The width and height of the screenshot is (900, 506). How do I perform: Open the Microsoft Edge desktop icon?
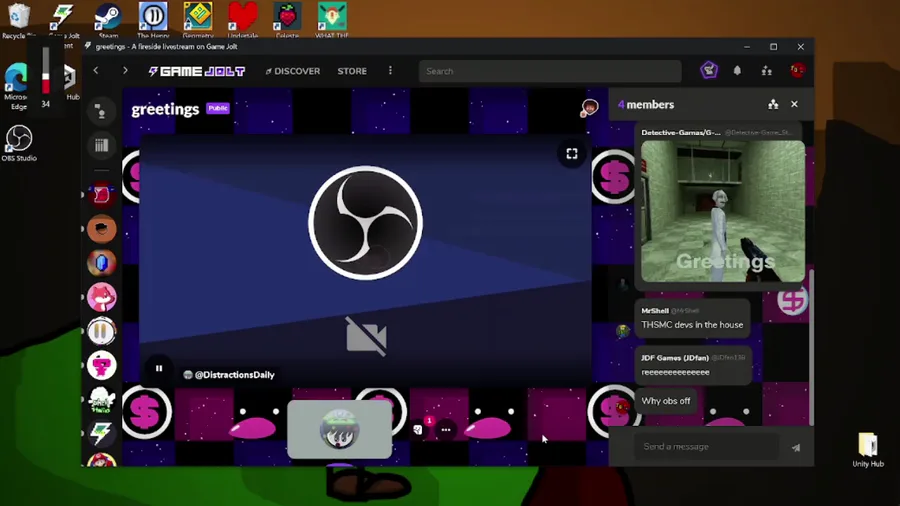pos(15,86)
